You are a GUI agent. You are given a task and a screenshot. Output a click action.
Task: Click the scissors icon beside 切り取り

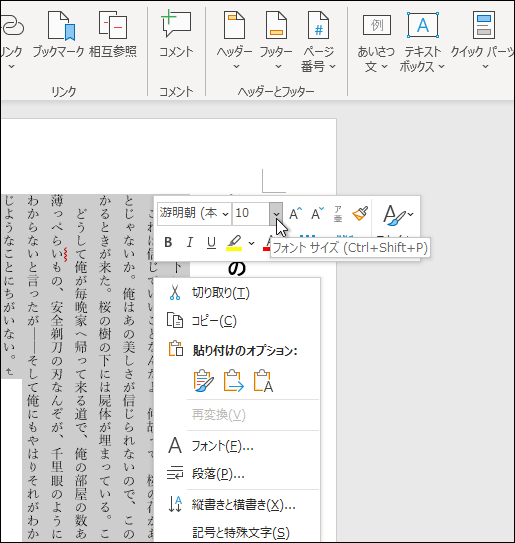click(175, 293)
